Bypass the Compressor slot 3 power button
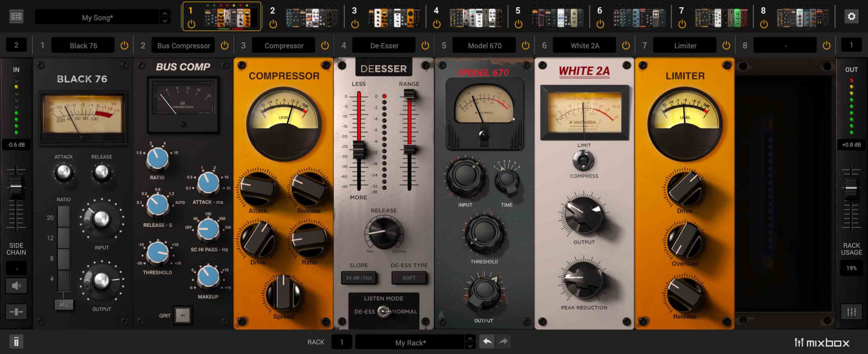 tap(325, 45)
